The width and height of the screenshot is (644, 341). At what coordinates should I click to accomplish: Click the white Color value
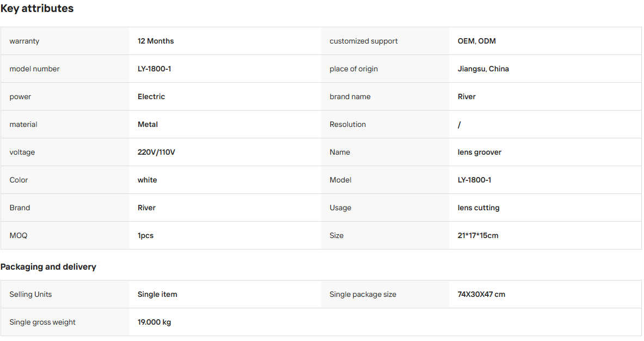(x=148, y=180)
